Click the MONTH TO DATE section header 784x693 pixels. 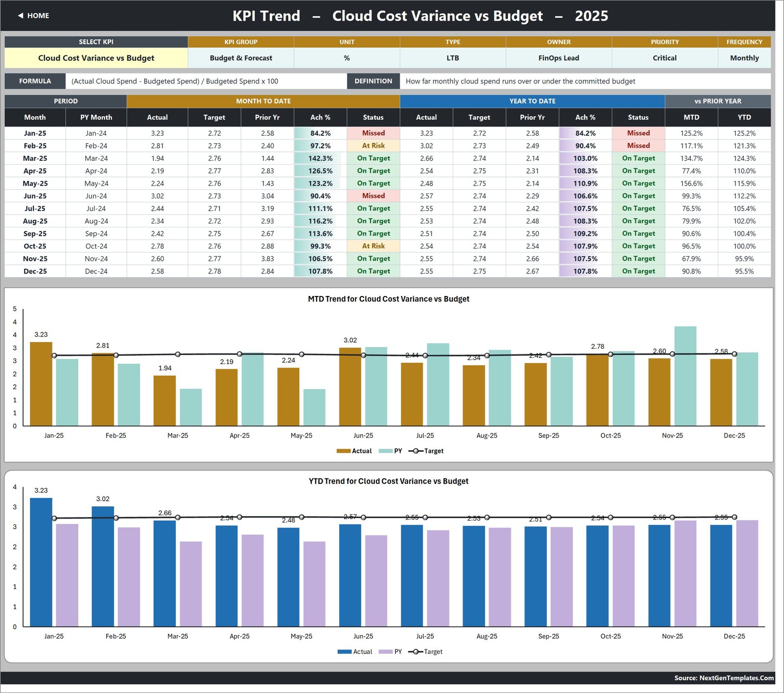click(x=264, y=101)
